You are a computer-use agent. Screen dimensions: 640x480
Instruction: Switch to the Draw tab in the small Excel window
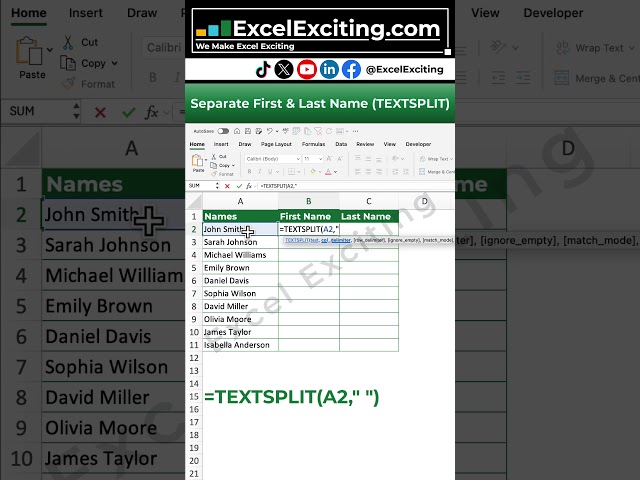(245, 144)
